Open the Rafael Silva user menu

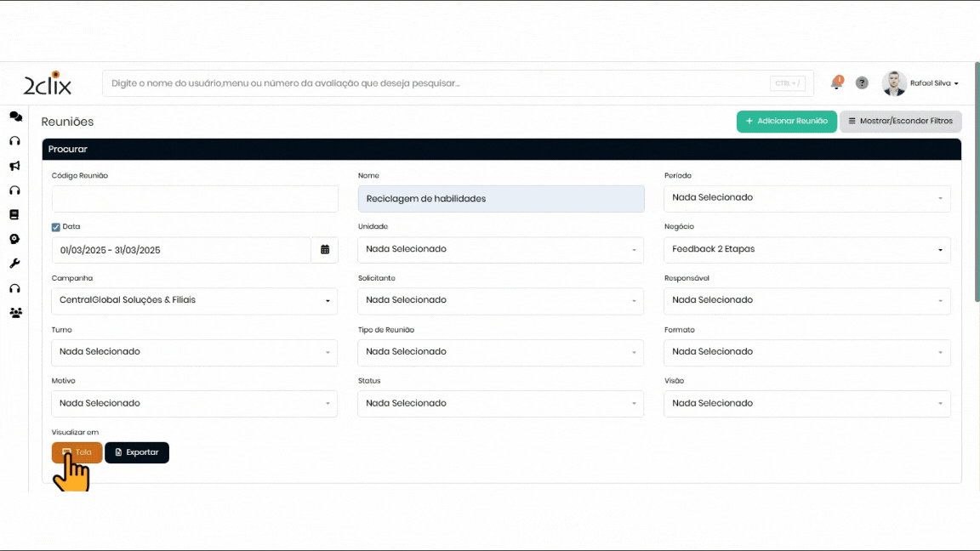pyautogui.click(x=933, y=83)
